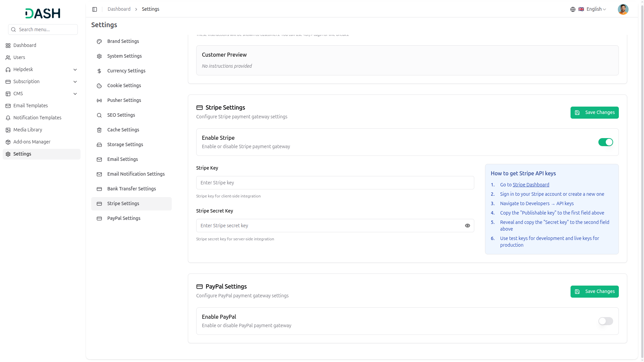This screenshot has width=644, height=362.
Task: Click the globe language icon
Action: pyautogui.click(x=573, y=9)
